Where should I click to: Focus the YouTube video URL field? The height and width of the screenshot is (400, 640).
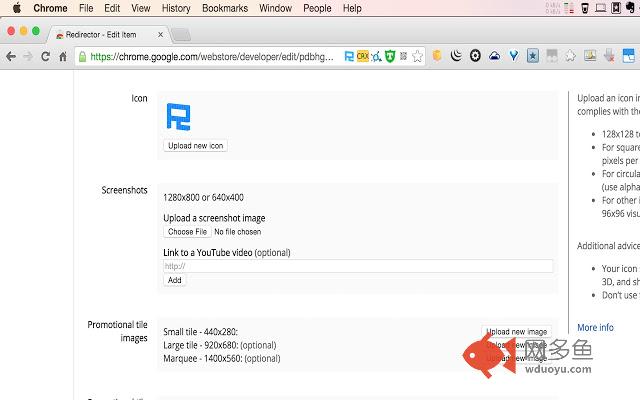pyautogui.click(x=358, y=266)
